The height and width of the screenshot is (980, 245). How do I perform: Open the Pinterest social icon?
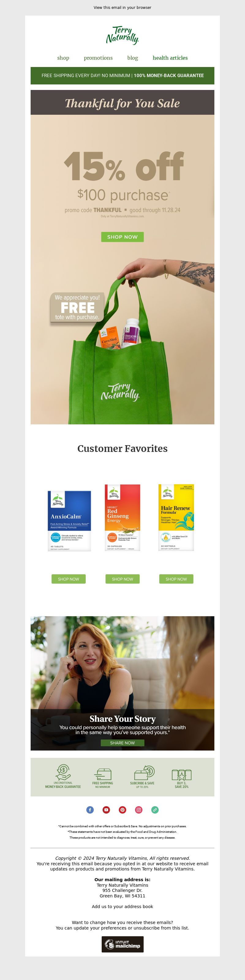122,810
